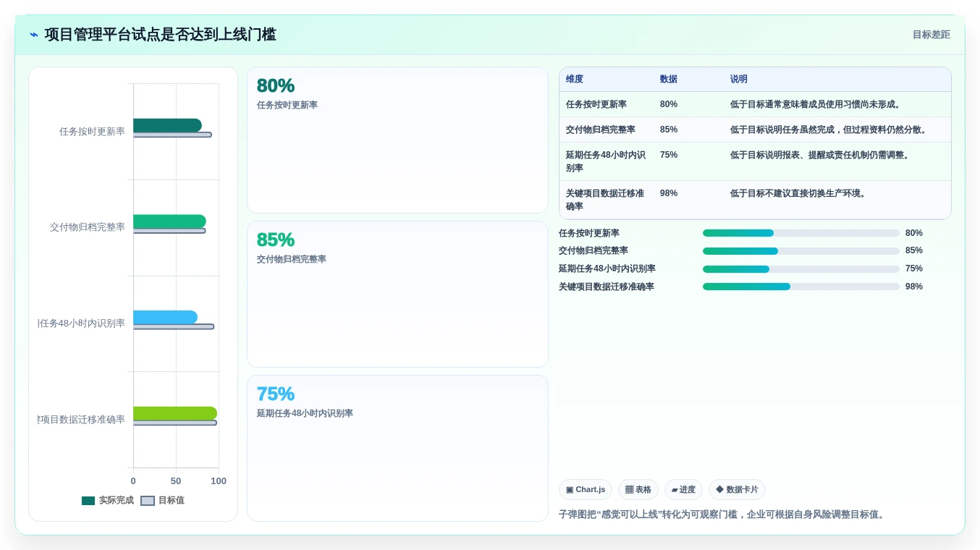Click the Chart.js tag chip

pos(586,490)
